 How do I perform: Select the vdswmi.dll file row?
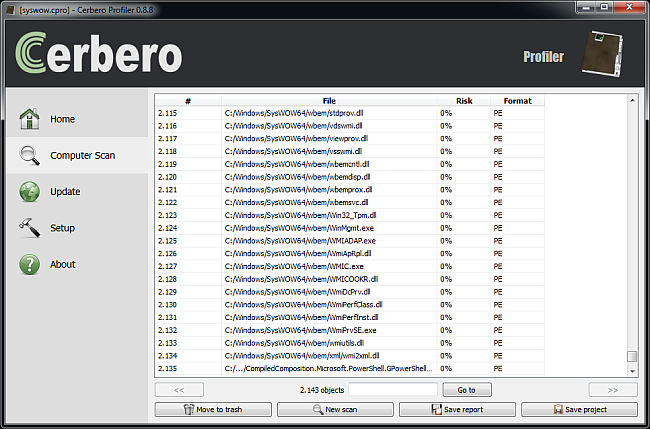[350, 126]
